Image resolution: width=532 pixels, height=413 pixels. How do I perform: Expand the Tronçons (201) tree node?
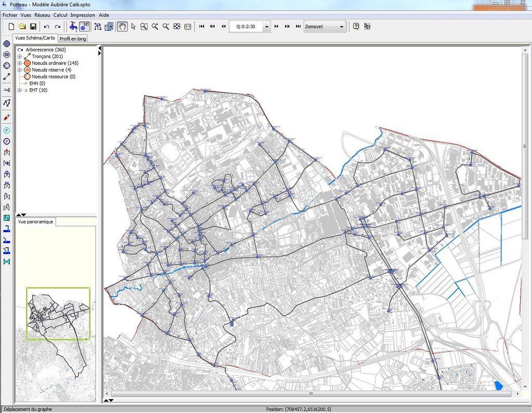tap(20, 56)
